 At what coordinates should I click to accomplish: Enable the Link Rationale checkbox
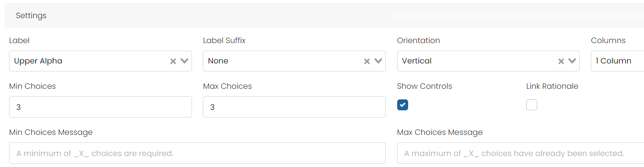pos(532,105)
